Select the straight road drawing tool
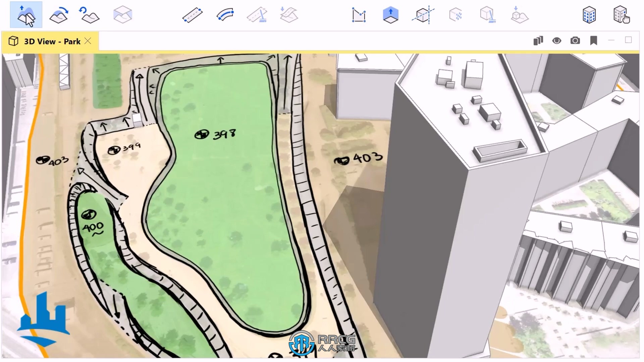The width and height of the screenshot is (644, 362). pyautogui.click(x=193, y=15)
